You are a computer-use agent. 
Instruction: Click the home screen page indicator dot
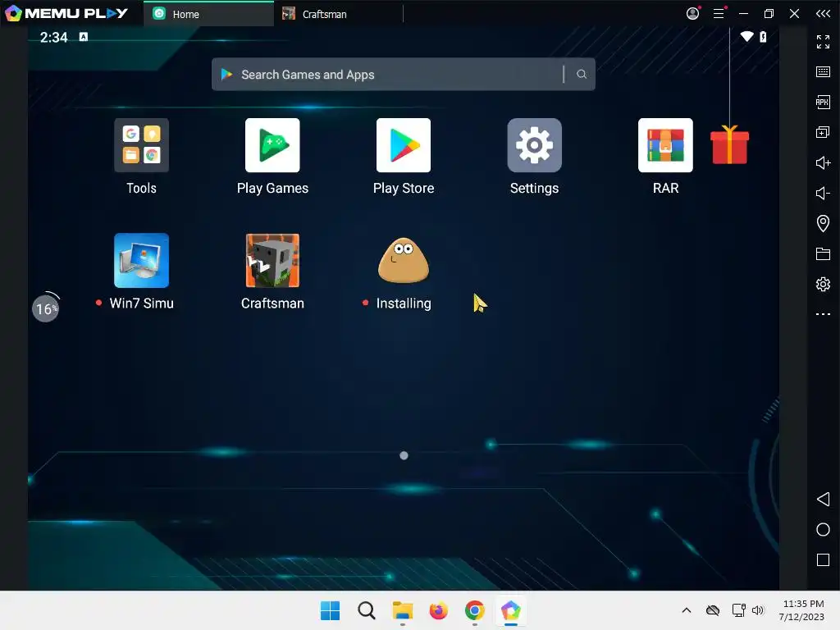pyautogui.click(x=404, y=455)
